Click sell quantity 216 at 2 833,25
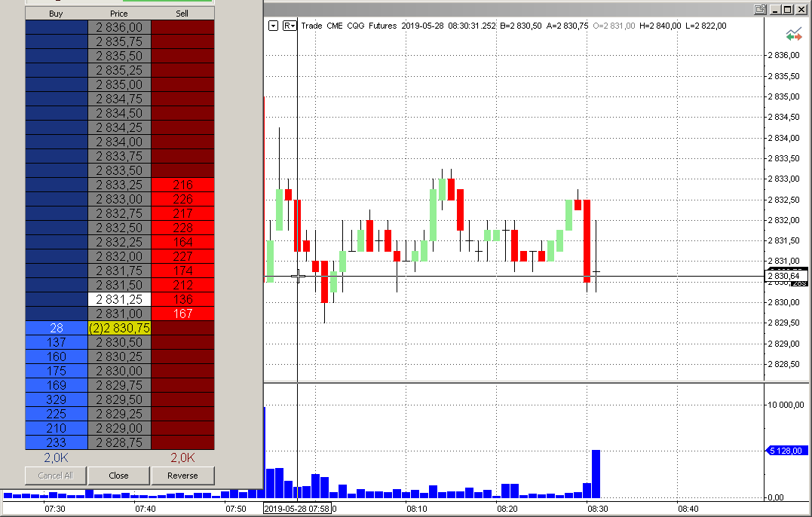Screen dimensions: 812x517 pos(182,185)
